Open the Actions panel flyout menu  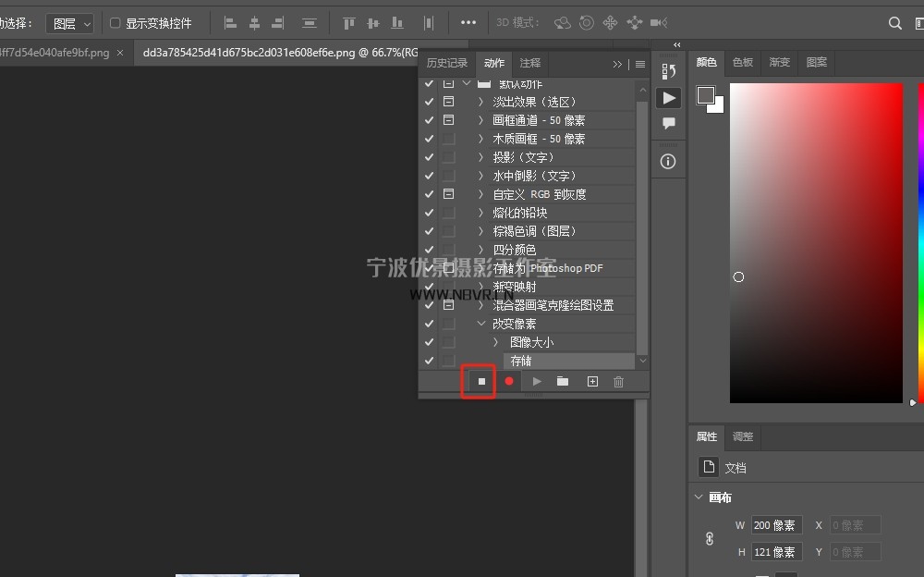click(x=640, y=64)
